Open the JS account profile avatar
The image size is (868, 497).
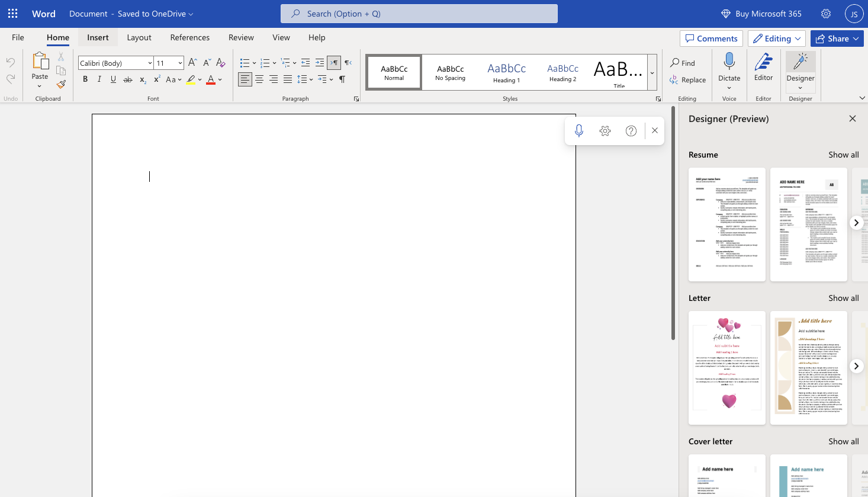point(854,14)
